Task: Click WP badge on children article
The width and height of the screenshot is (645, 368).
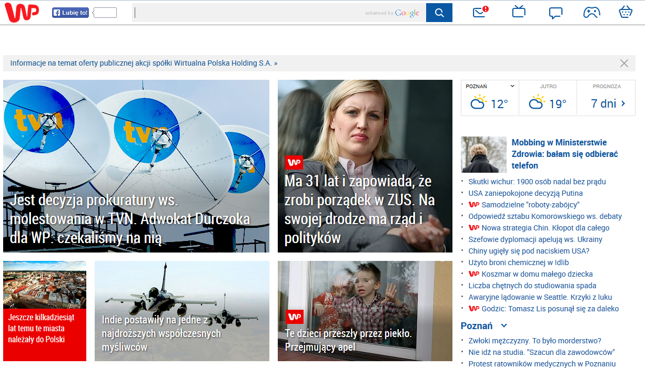Action: pyautogui.click(x=295, y=317)
